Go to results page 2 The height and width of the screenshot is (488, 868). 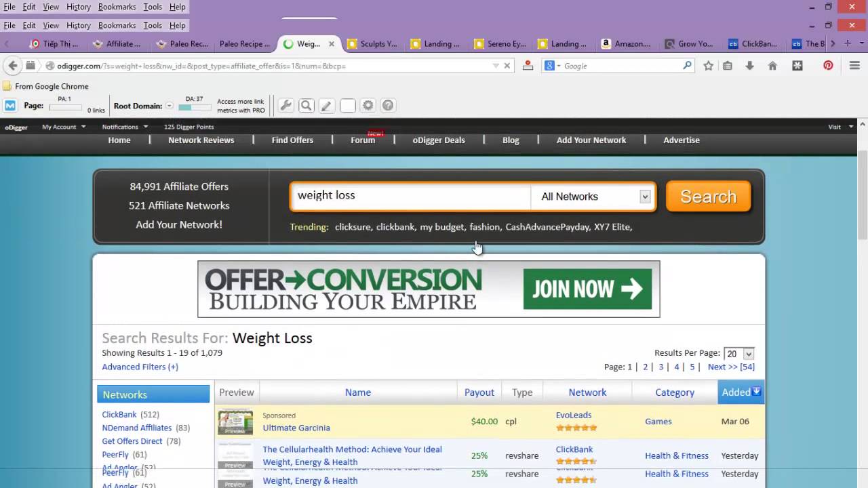pos(645,367)
